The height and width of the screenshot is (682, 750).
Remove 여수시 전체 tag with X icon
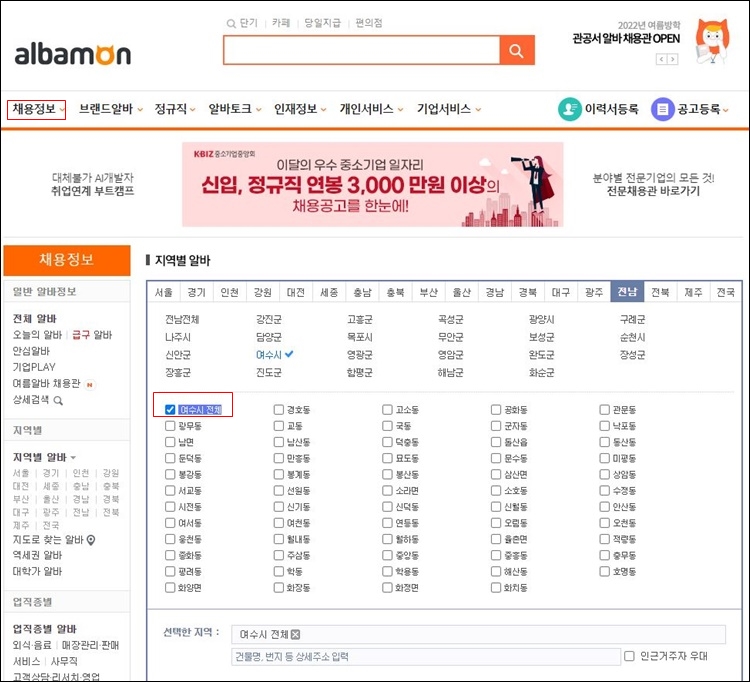click(296, 634)
